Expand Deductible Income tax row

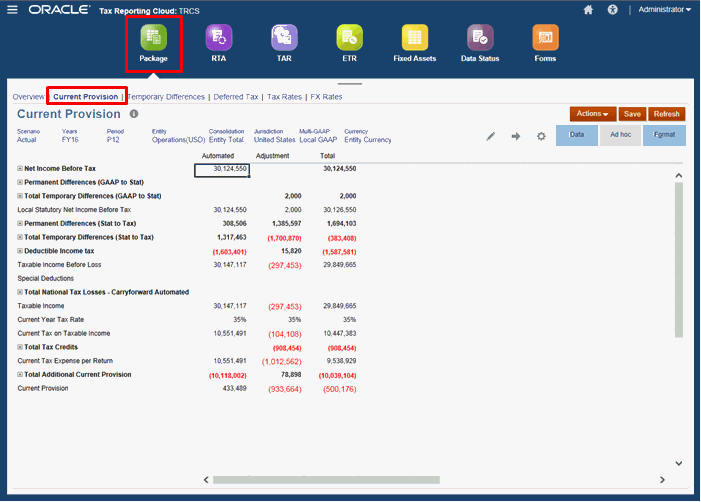(20, 251)
